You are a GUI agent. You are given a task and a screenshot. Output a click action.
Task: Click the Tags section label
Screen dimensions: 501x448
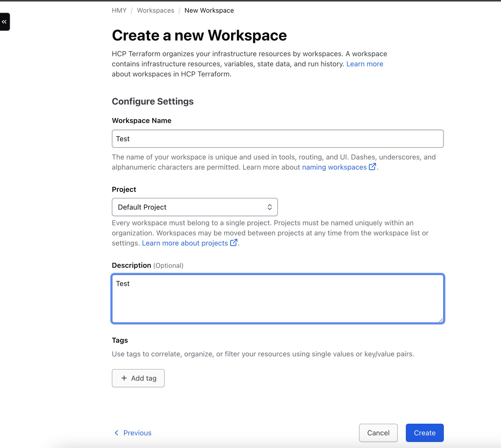(120, 340)
